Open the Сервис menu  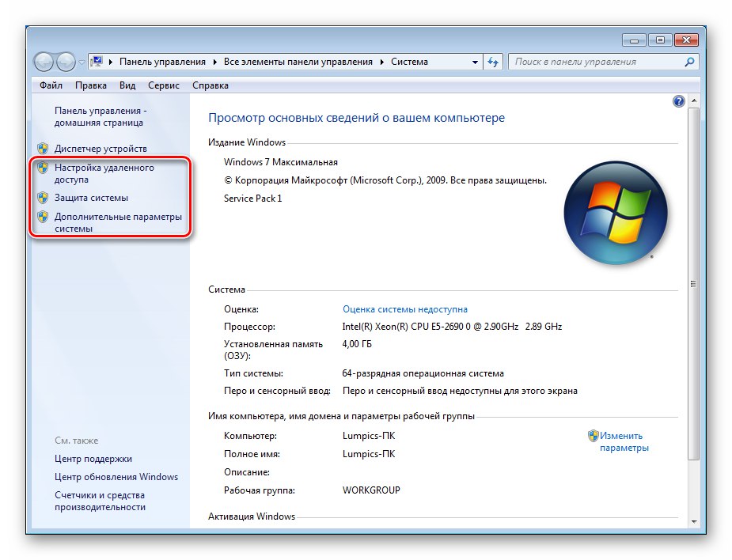coord(163,85)
